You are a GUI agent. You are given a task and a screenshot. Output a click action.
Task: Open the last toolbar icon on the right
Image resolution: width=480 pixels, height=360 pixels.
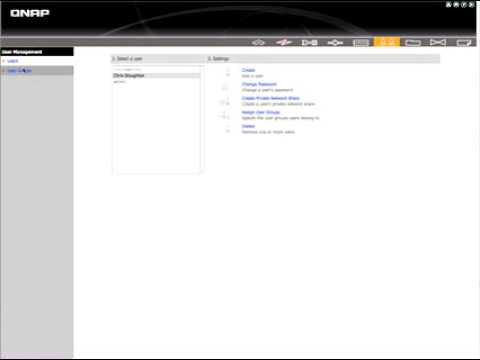click(x=464, y=42)
